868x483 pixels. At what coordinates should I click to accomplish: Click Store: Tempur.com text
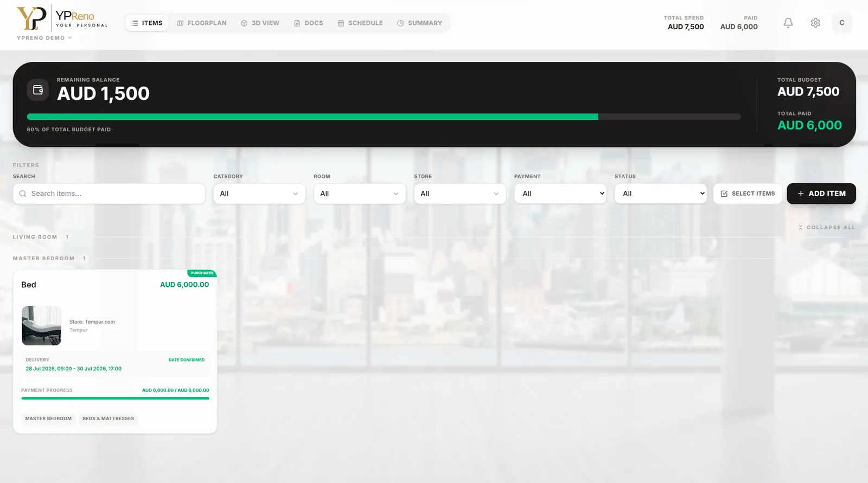pyautogui.click(x=92, y=322)
